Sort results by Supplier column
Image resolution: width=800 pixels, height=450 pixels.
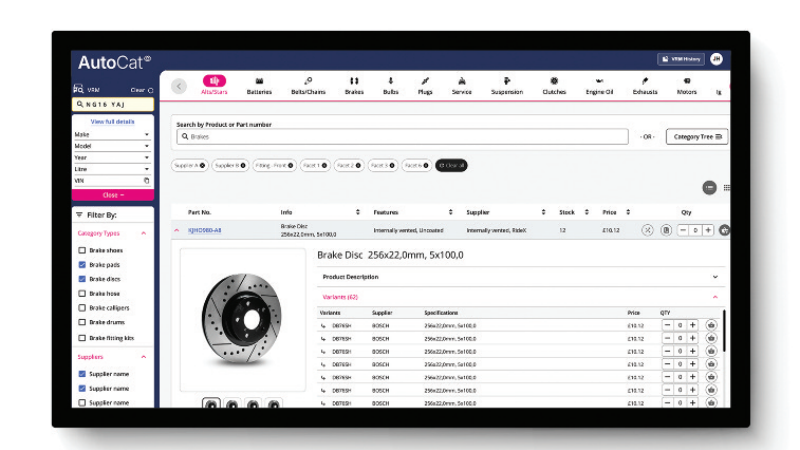[543, 212]
